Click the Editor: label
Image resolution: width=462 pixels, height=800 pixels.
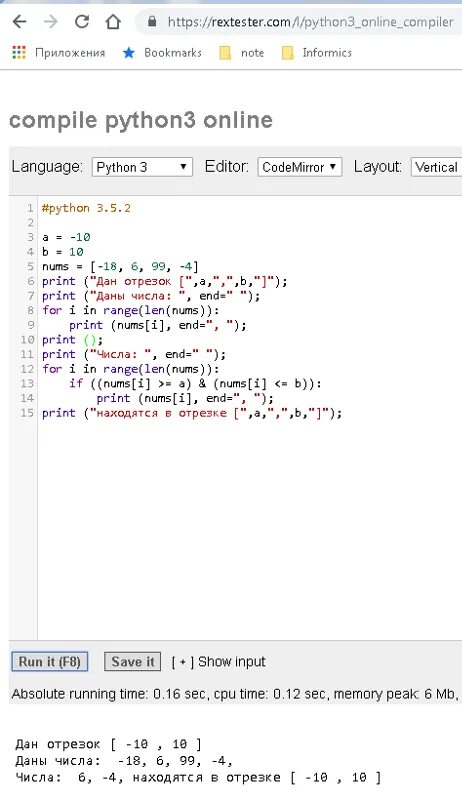point(226,167)
